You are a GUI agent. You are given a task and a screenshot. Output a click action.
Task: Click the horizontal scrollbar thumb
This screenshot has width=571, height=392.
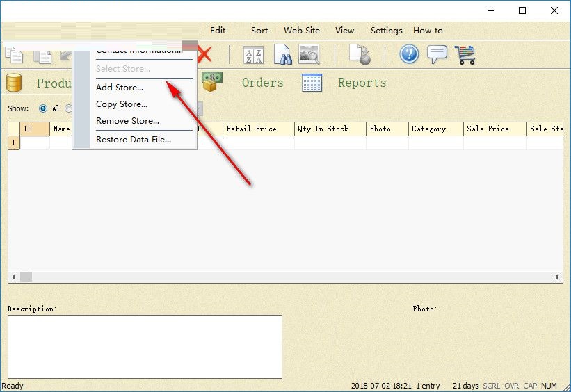(26, 277)
